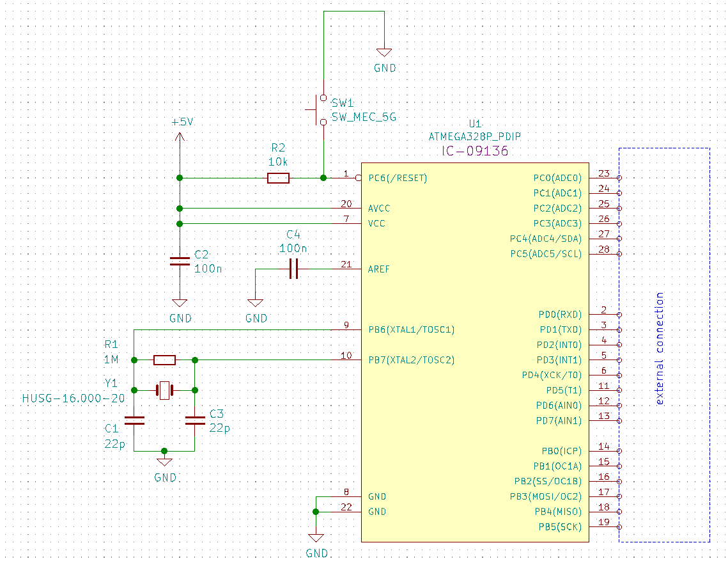Select resistor R1 with value 1M
Screen dimensions: 728x561
pyautogui.click(x=165, y=360)
